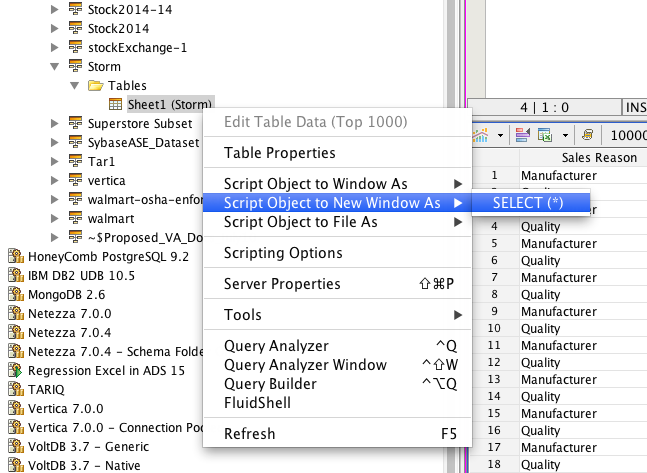The height and width of the screenshot is (473, 647).
Task: Click the scroll script icon in toolbar
Action: (587, 134)
